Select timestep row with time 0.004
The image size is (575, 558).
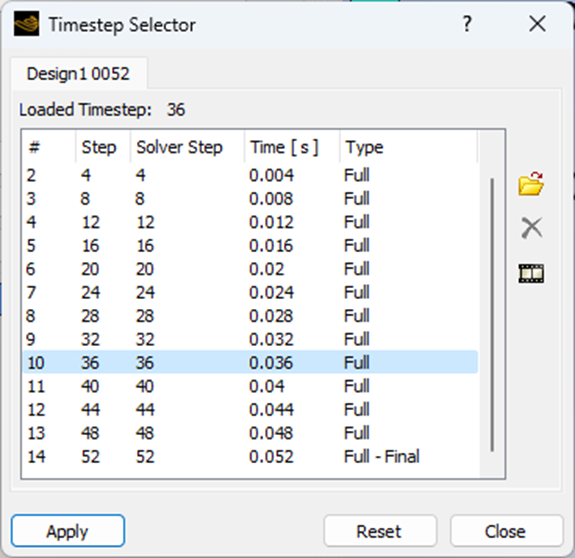[250, 175]
